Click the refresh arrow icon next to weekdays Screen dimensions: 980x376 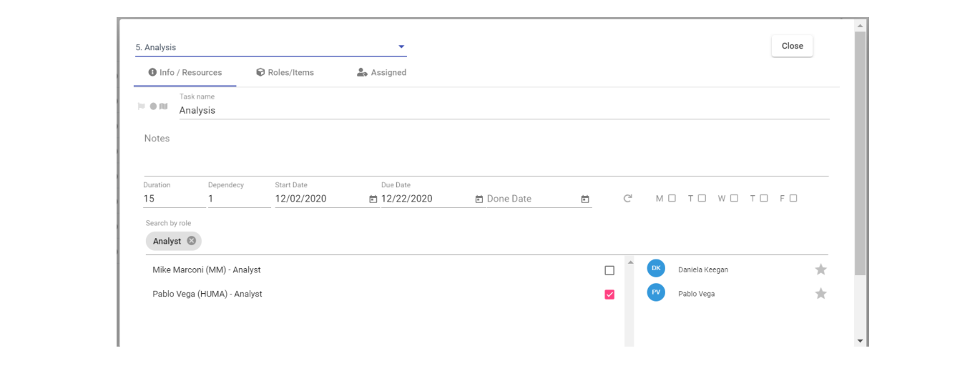[628, 199]
